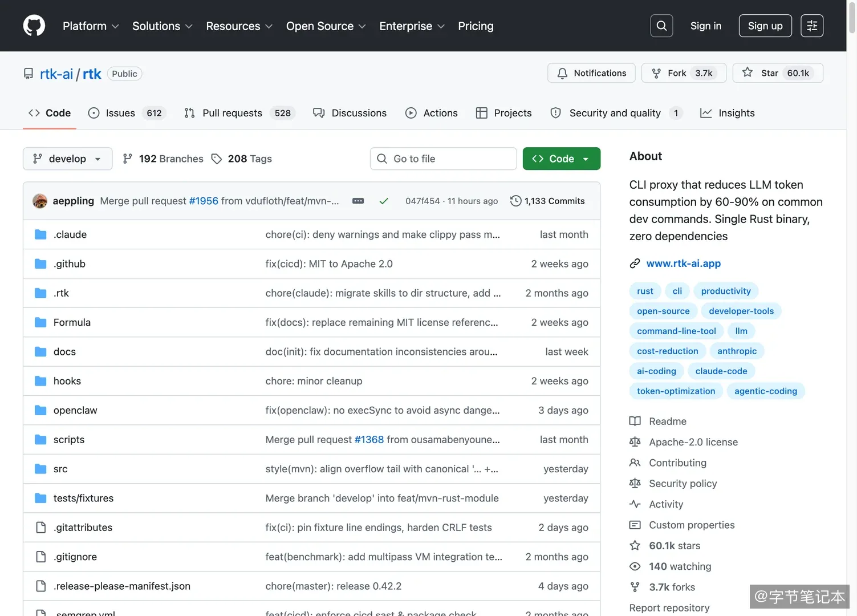
Task: Click the GitHub logo icon
Action: point(34,26)
